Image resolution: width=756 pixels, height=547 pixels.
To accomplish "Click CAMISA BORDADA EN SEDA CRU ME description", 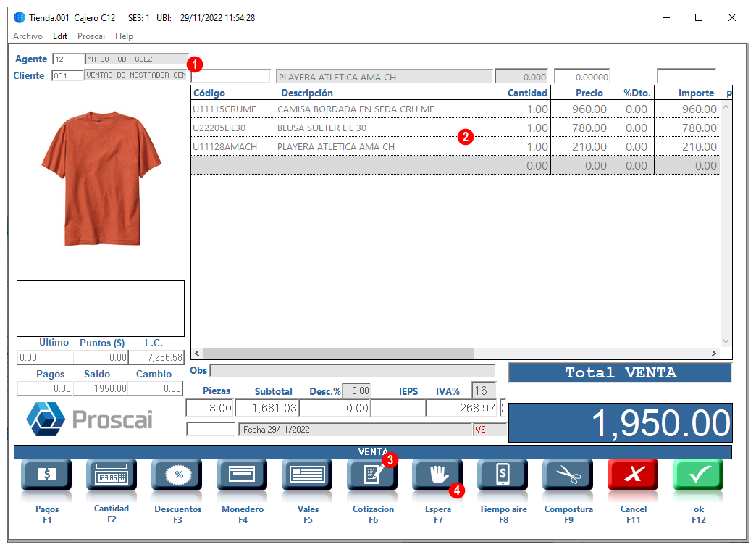I will (x=356, y=109).
